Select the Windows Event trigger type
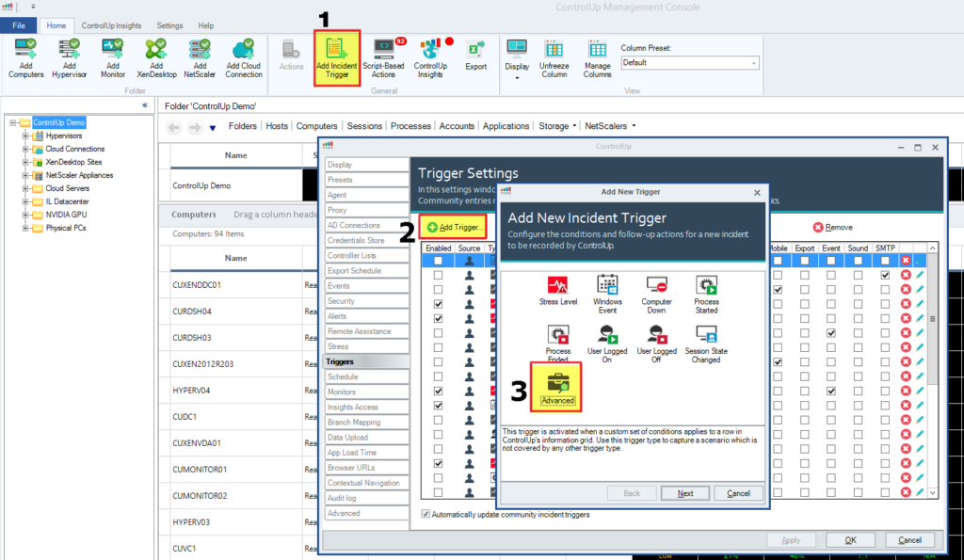Screen dimensions: 964x560 coord(607,287)
